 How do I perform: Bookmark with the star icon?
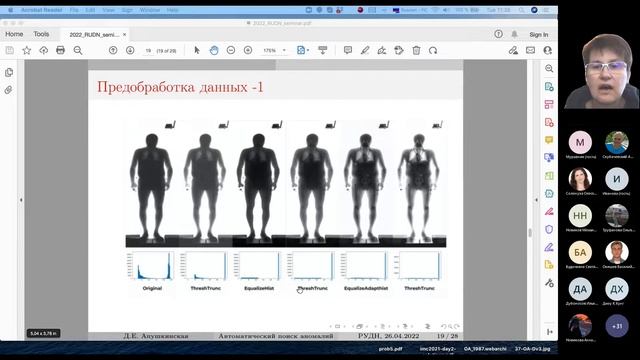click(27, 50)
